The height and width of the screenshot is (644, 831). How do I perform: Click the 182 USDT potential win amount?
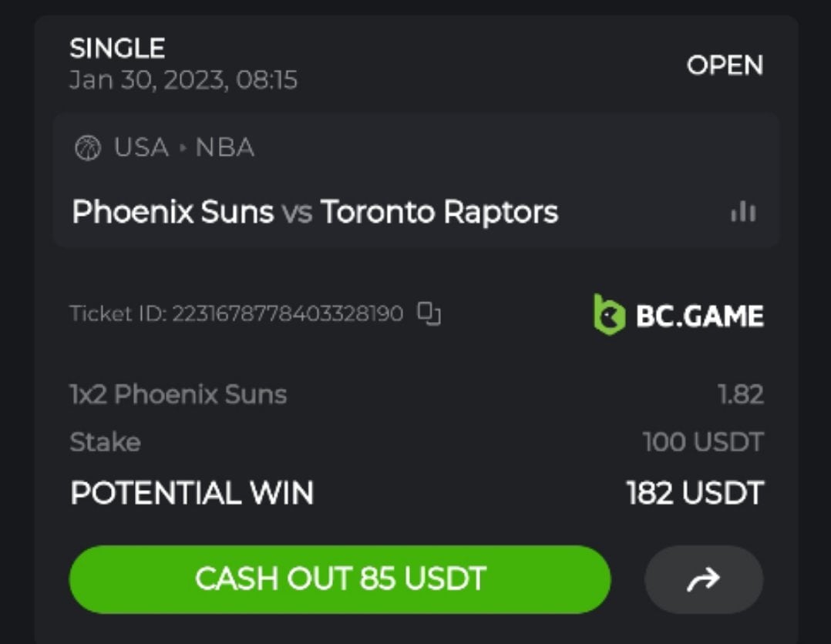(x=695, y=493)
